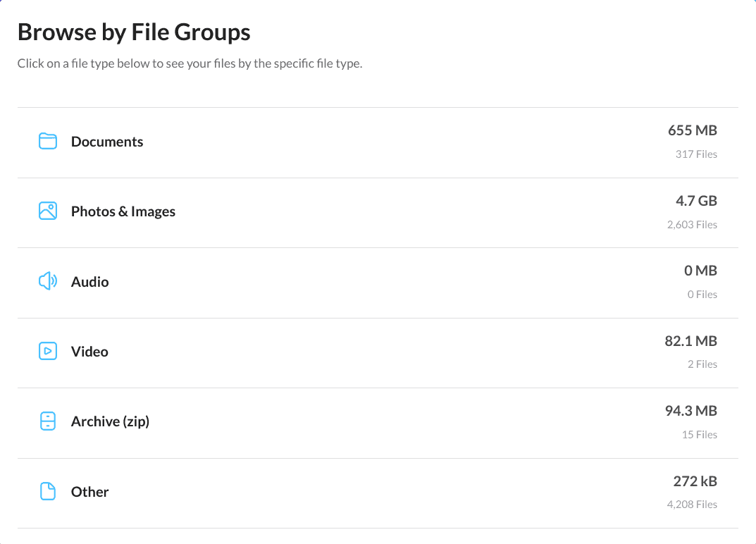
Task: Select the Audio speaker icon
Action: coord(47,281)
